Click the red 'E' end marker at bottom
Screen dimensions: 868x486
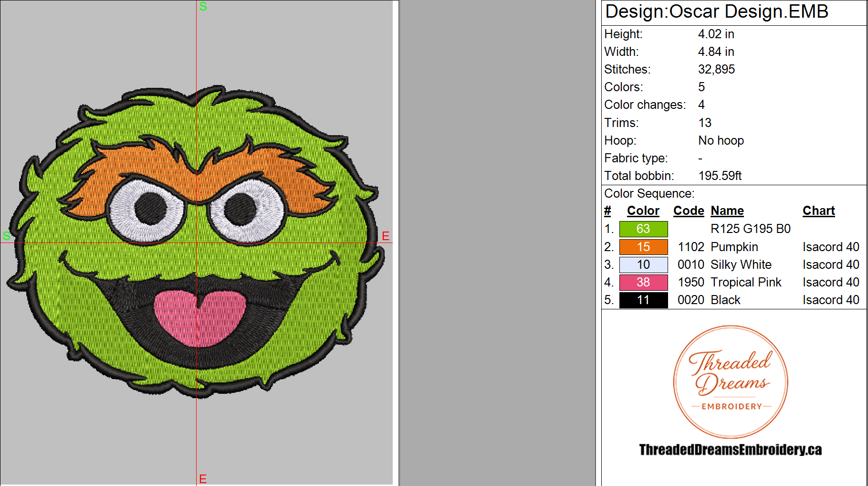click(x=203, y=479)
